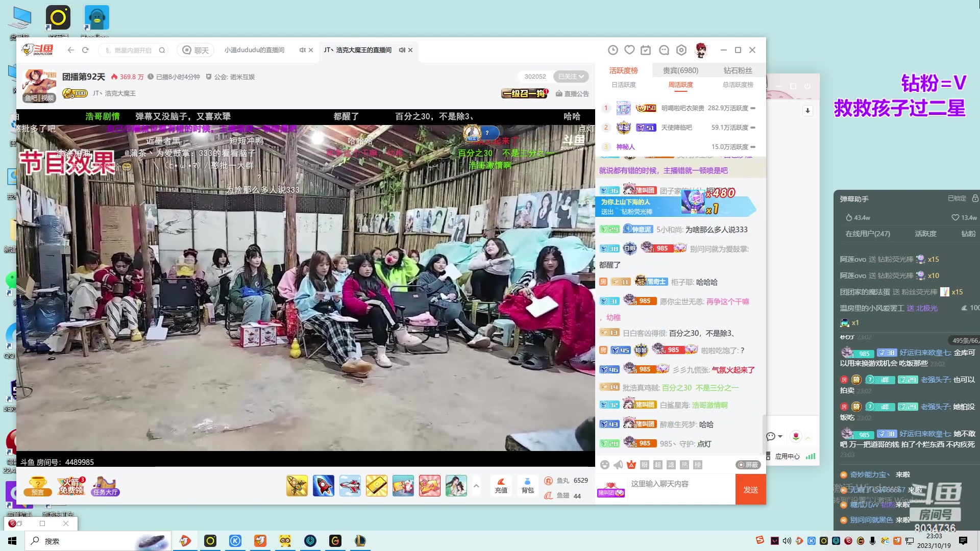Image resolution: width=980 pixels, height=551 pixels.
Task: Open the 直播公告 announcement link
Action: tap(572, 94)
